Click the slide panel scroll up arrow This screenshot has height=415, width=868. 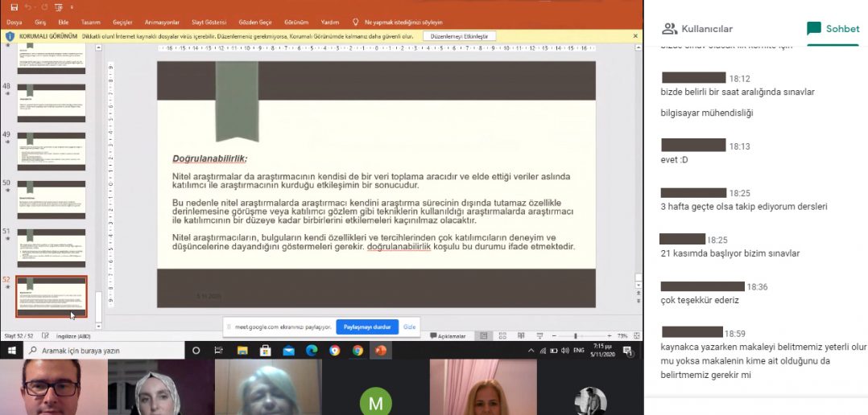click(98, 48)
